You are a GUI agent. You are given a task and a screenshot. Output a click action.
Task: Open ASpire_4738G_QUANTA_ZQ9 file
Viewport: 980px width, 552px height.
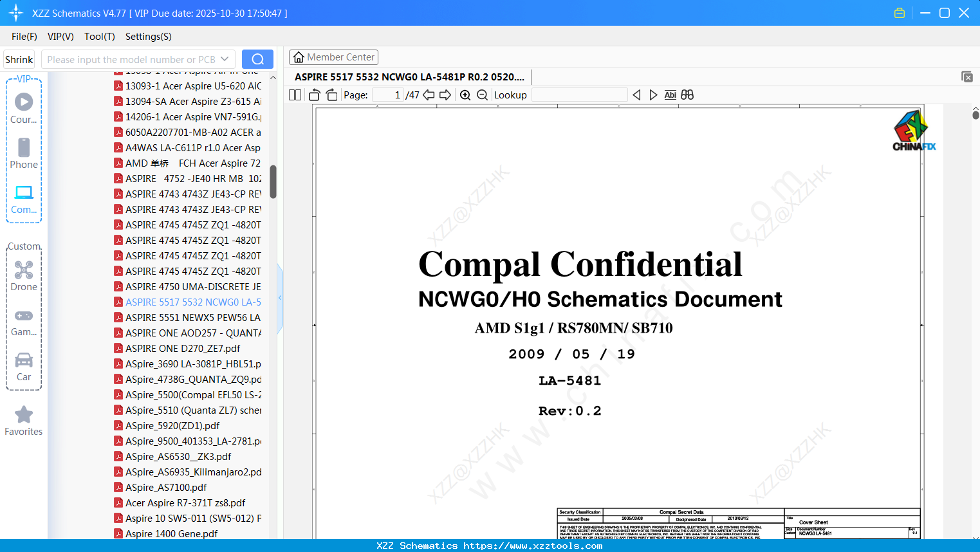pos(188,379)
